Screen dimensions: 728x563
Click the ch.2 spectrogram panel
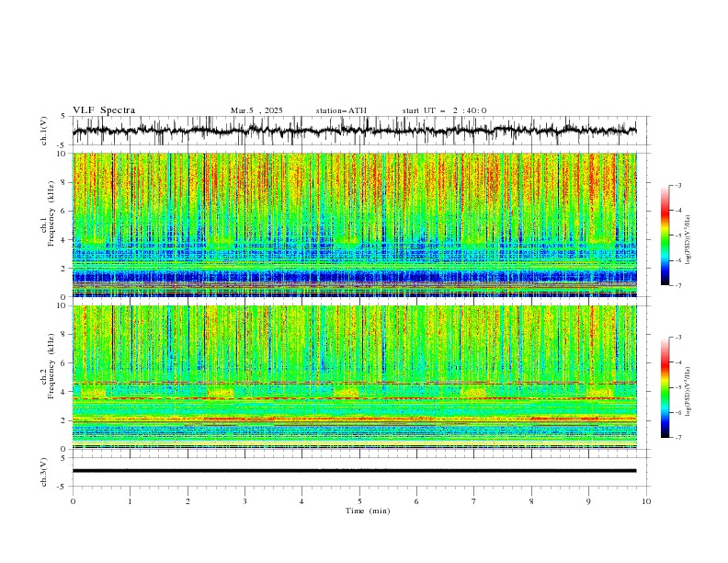355,377
